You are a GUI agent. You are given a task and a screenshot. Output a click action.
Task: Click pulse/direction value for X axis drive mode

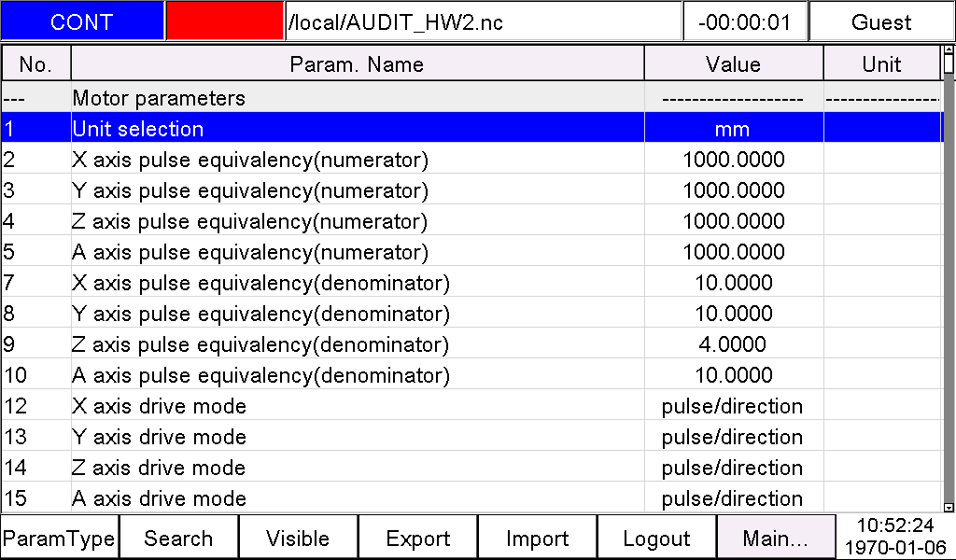click(734, 405)
